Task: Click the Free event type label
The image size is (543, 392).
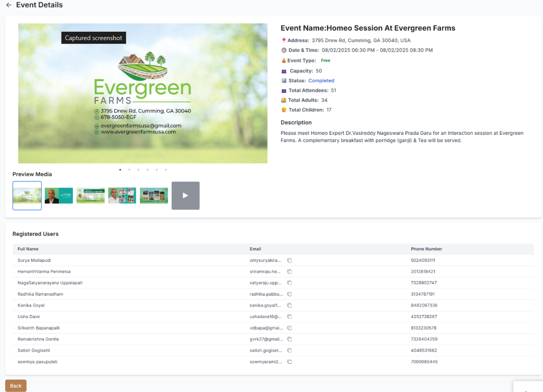Action: pos(325,60)
